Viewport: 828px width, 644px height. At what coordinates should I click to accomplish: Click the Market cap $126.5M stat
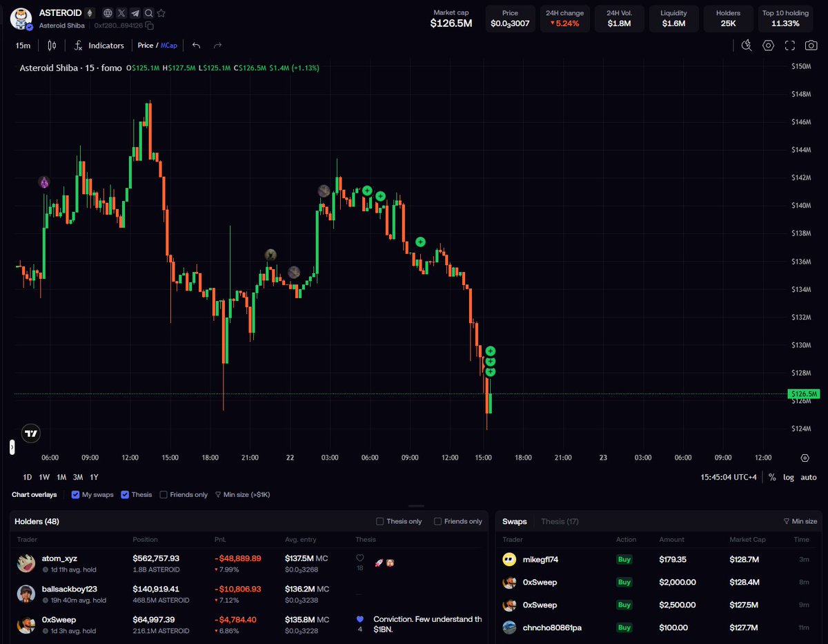pyautogui.click(x=451, y=19)
